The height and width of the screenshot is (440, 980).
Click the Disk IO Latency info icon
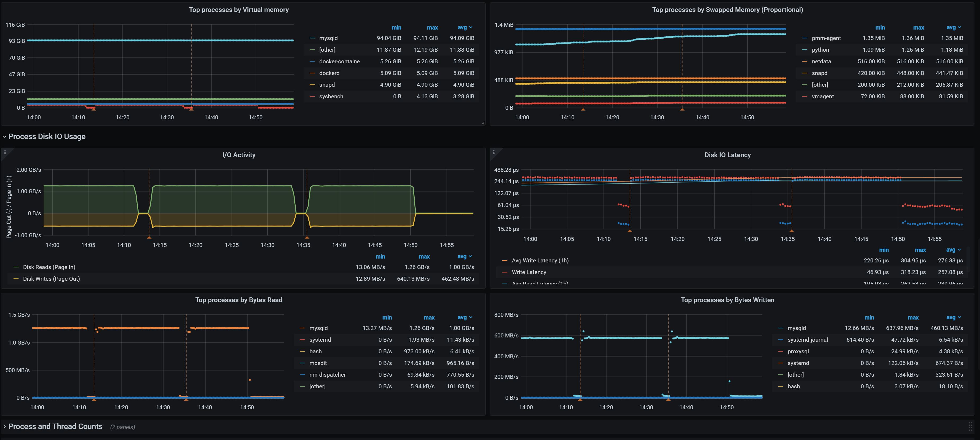click(x=493, y=152)
